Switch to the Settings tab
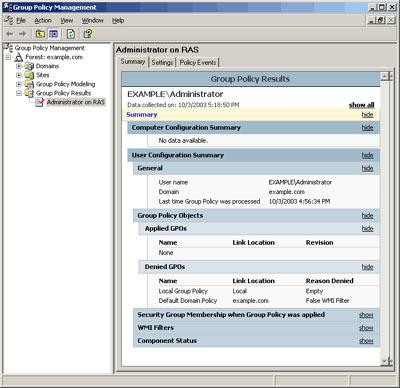This screenshot has width=400, height=388. [x=162, y=62]
